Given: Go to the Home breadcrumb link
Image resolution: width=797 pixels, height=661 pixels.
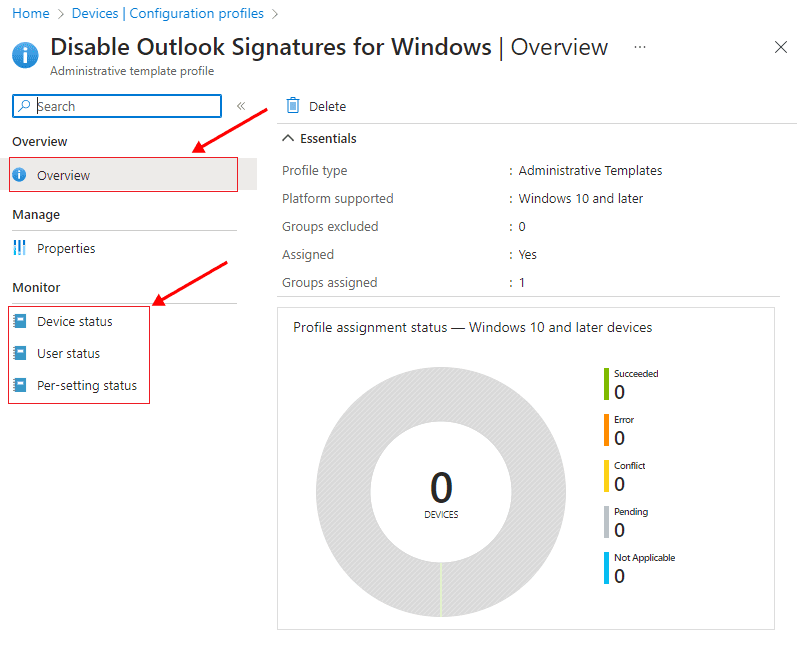Looking at the screenshot, I should (x=30, y=13).
